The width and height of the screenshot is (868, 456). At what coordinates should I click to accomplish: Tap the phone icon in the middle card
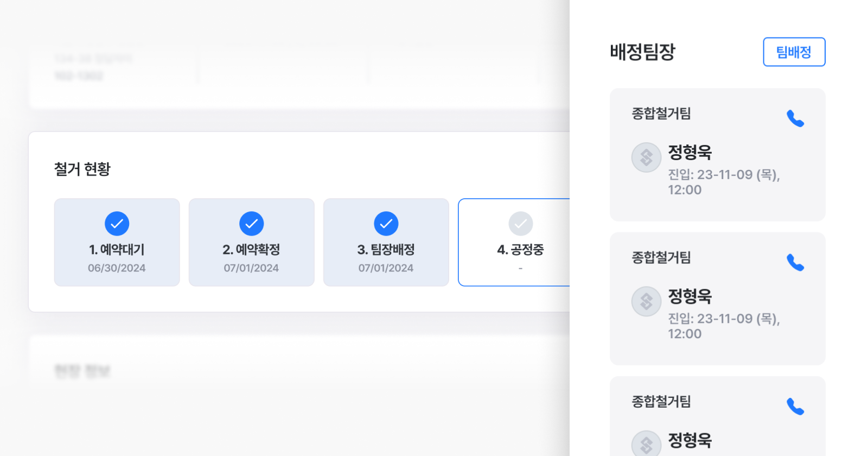(795, 263)
